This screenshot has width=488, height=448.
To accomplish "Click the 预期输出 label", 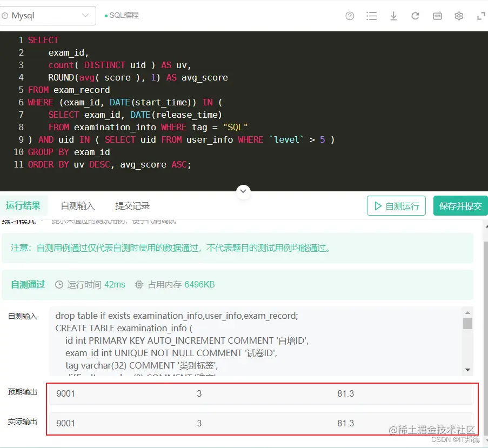I will point(22,392).
